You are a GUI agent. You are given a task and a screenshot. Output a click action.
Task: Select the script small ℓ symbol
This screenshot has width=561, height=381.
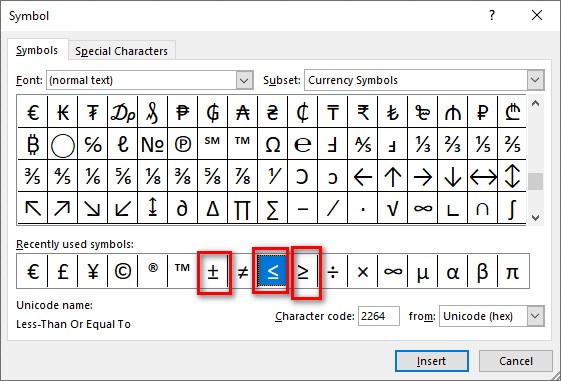coord(123,144)
